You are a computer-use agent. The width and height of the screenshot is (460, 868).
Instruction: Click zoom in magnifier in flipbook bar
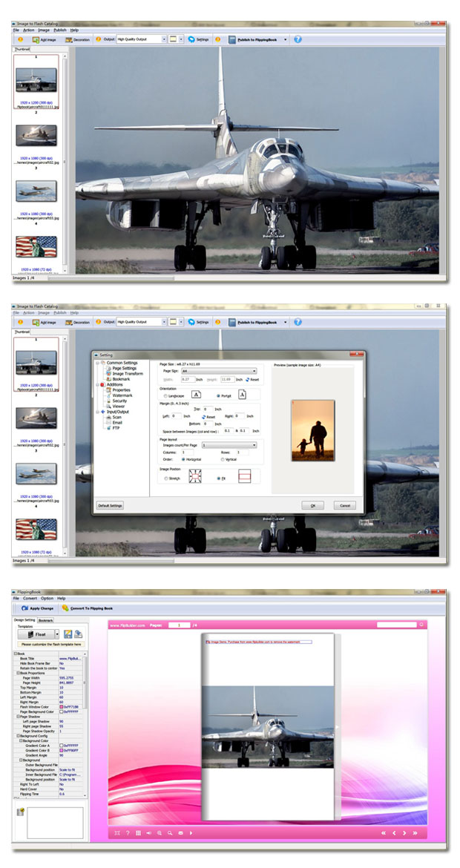160,832
